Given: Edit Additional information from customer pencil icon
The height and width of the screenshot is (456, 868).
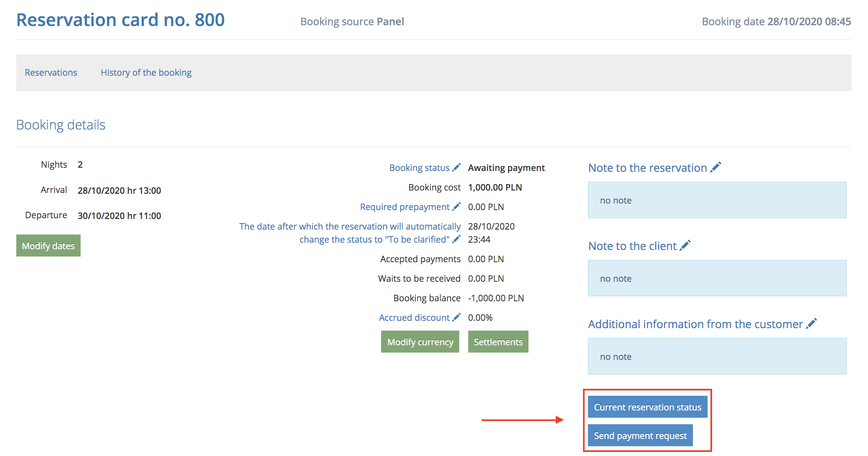Looking at the screenshot, I should point(811,323).
